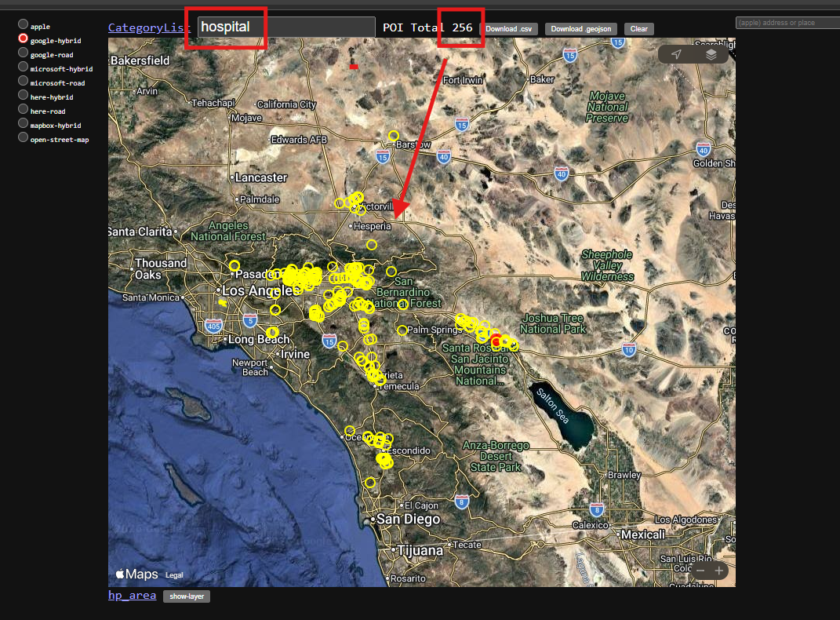Zoom out with the minus icon

699,571
